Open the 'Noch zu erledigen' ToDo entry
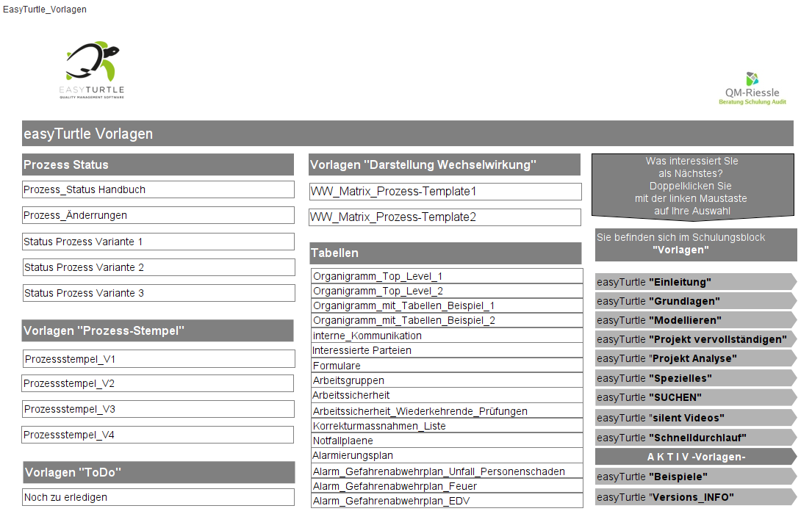 159,497
